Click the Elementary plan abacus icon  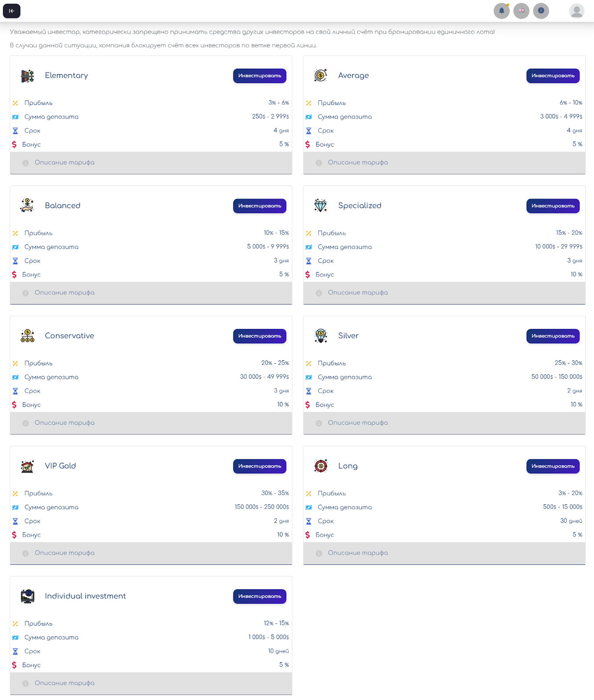pos(28,76)
